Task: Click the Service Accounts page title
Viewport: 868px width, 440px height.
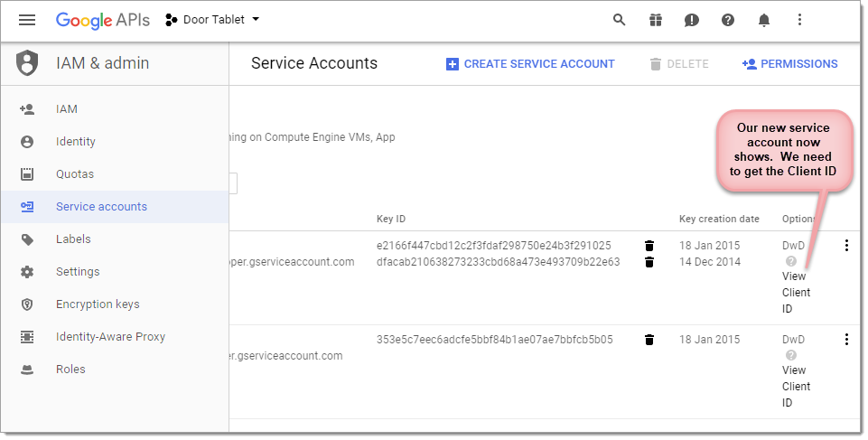Action: pyautogui.click(x=314, y=63)
